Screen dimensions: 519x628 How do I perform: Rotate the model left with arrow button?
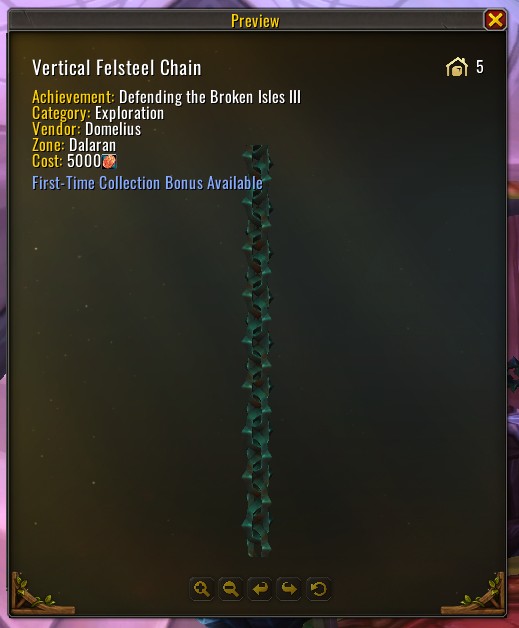260,589
